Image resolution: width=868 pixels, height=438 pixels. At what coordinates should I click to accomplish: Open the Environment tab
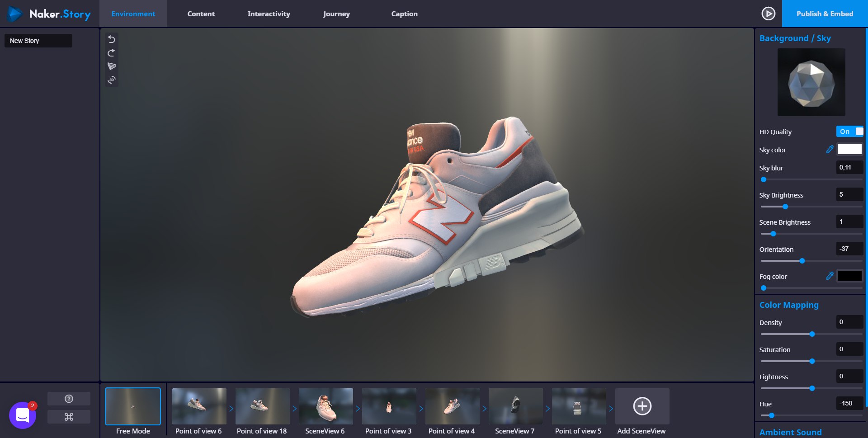click(x=133, y=14)
